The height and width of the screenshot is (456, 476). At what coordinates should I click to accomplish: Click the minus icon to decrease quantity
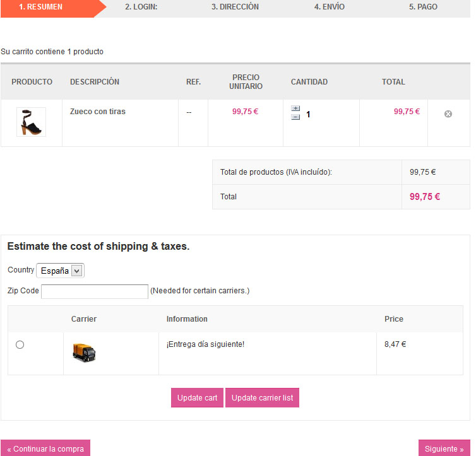pyautogui.click(x=295, y=117)
